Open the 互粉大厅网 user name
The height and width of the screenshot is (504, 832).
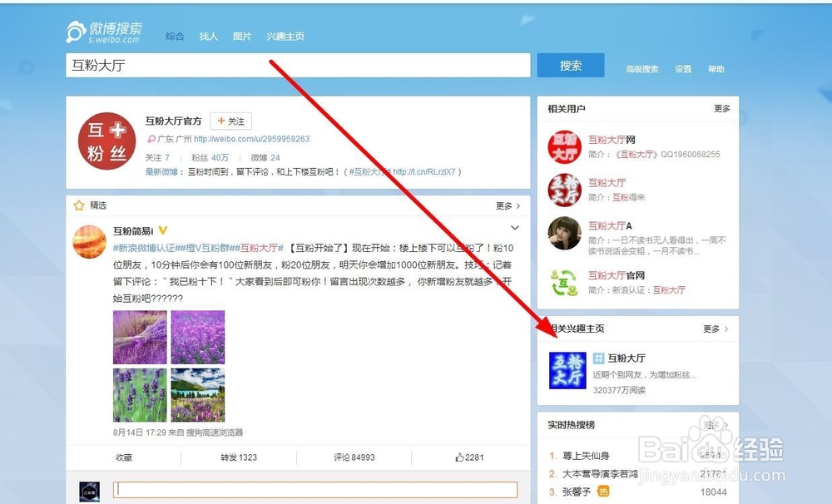tap(612, 140)
